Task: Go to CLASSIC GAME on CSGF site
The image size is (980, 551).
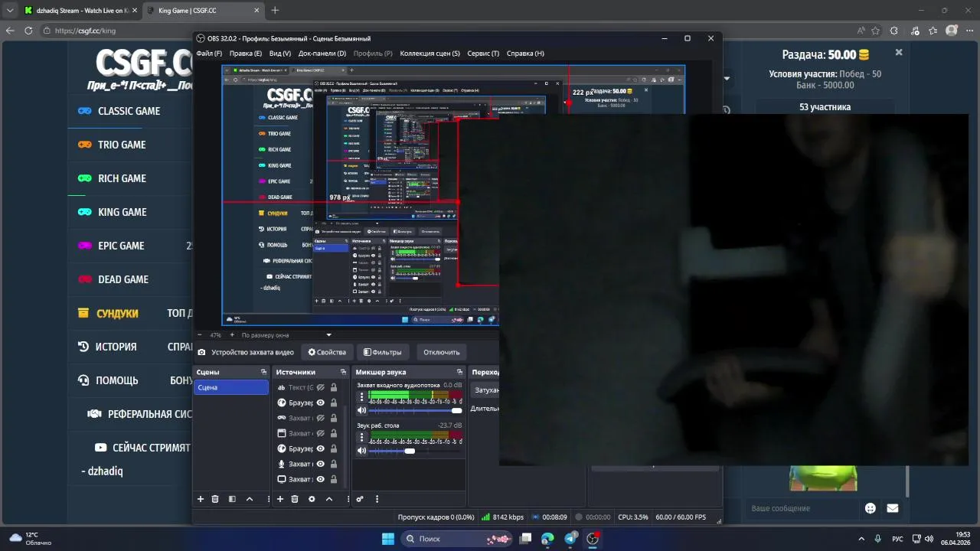Action: (x=129, y=111)
